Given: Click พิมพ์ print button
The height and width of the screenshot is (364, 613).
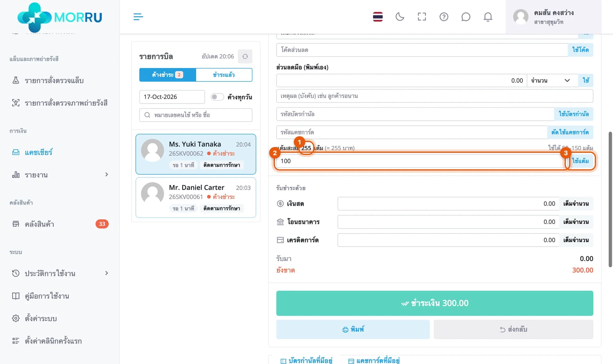Looking at the screenshot, I should click(x=353, y=329).
